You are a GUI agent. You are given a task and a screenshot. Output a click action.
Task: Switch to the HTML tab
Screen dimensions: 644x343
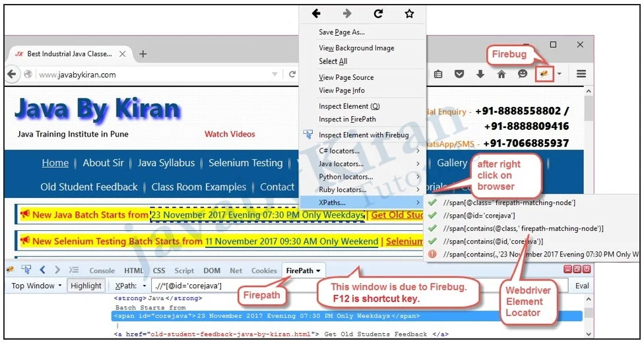134,270
